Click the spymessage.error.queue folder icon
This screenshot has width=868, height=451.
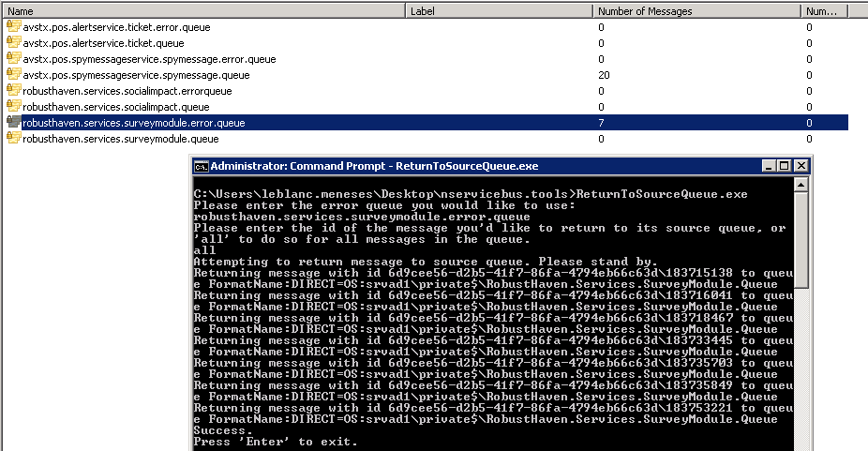coord(13,59)
